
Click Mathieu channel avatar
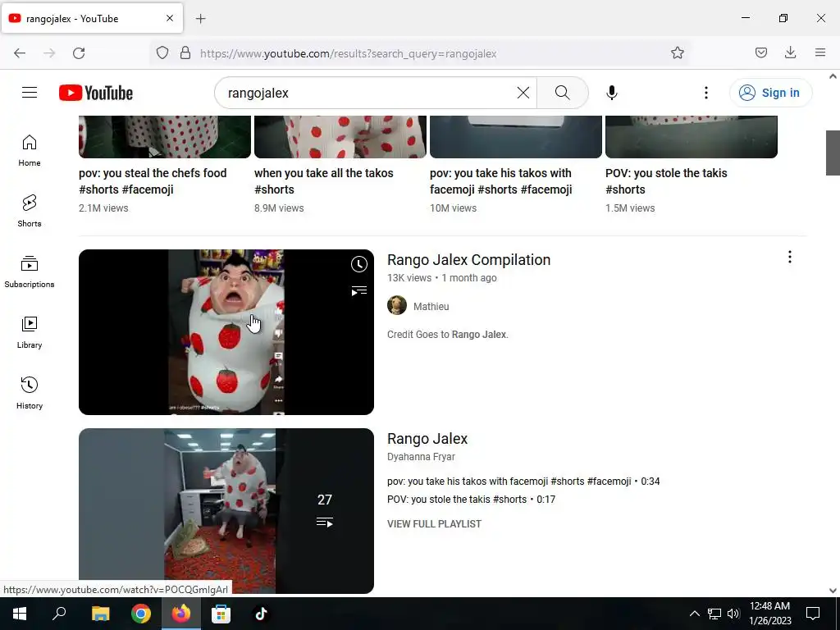[397, 305]
